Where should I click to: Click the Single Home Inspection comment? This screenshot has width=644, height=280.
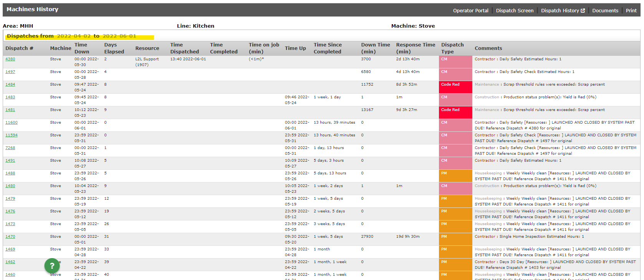529,237
